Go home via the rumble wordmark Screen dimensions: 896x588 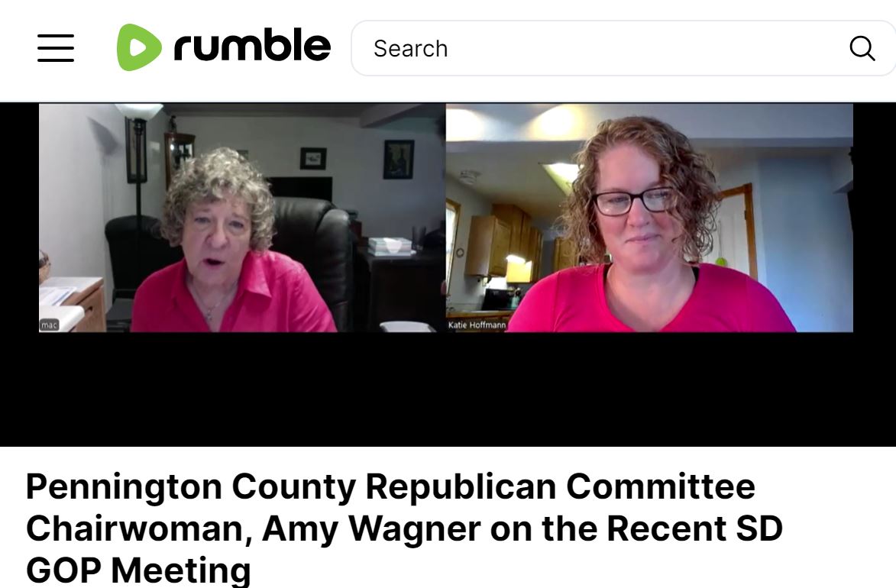(252, 46)
